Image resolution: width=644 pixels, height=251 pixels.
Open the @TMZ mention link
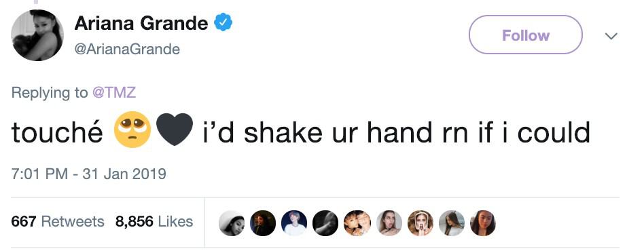[113, 92]
